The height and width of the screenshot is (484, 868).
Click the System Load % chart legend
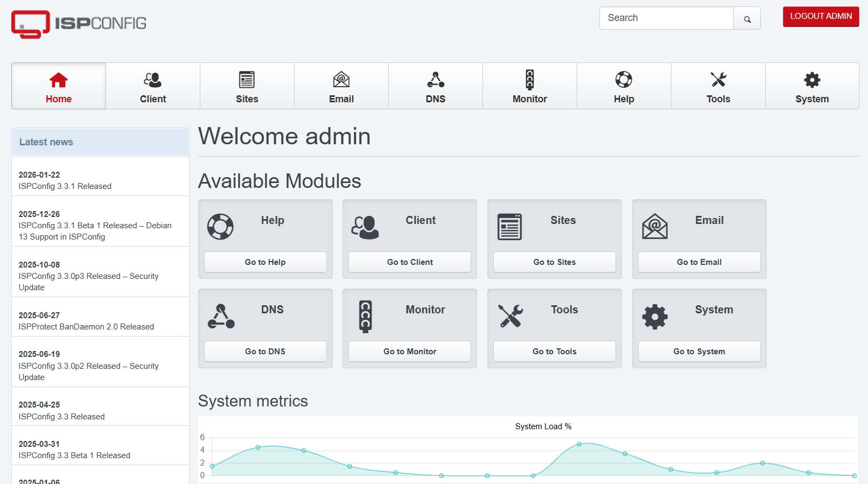click(543, 426)
